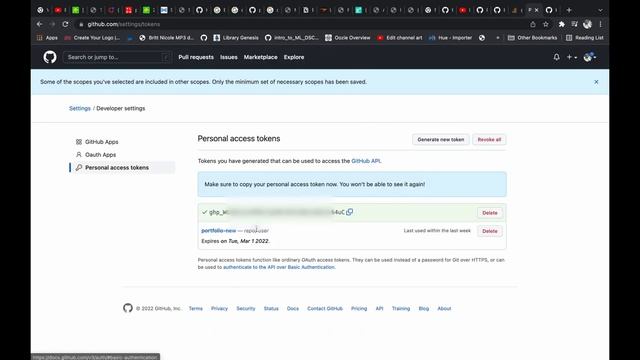Open the Apps bookmarks shortcut
This screenshot has width=640, height=360.
47,38
